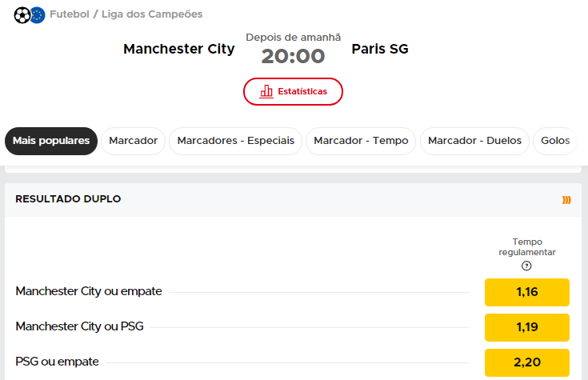The image size is (588, 380).
Task: Click the soccer ball sport icon
Action: coord(22,14)
